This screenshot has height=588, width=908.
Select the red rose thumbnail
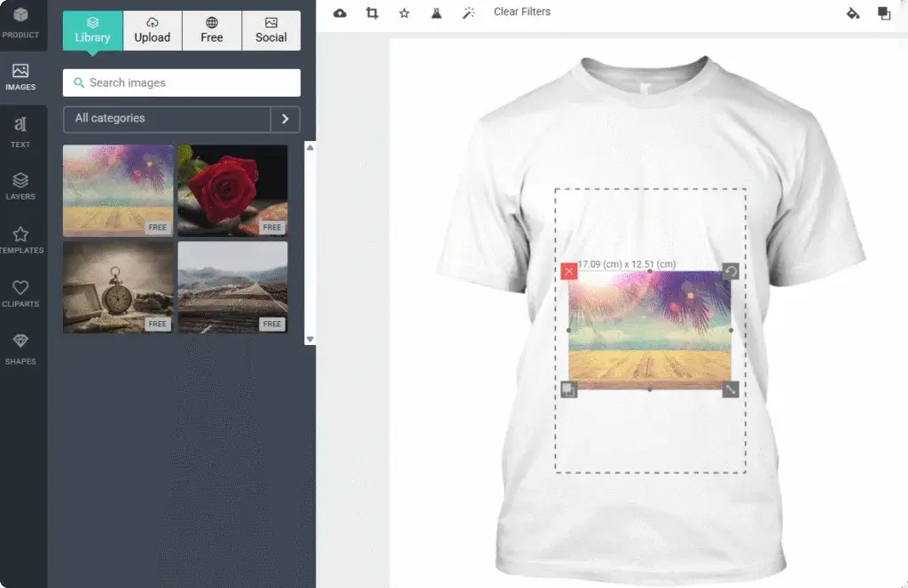tap(232, 190)
